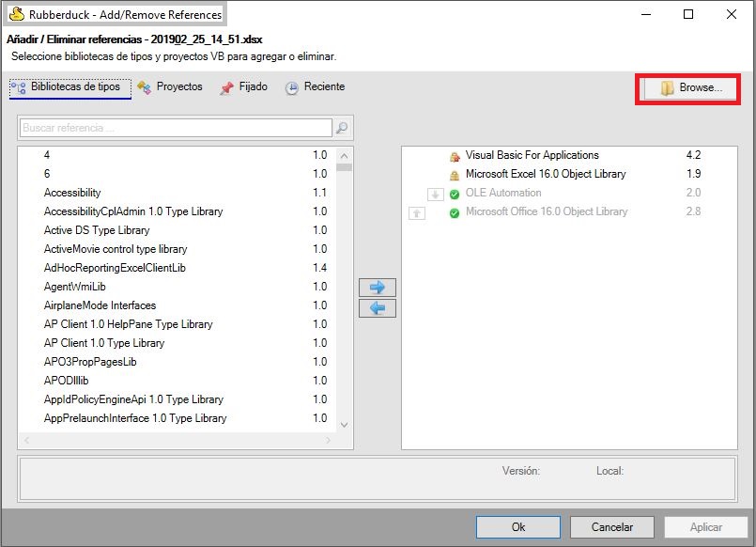Click horizontal scroll right arrow of library list
The width and height of the screenshot is (756, 547).
329,440
